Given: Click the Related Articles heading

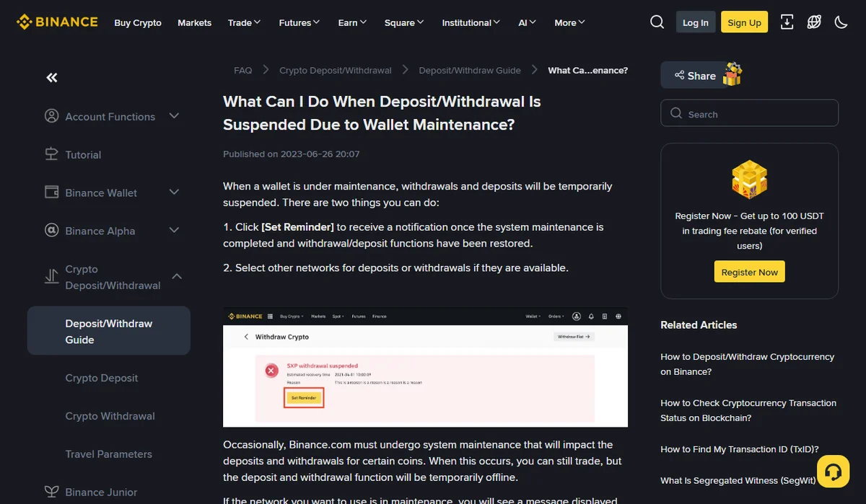Looking at the screenshot, I should click(699, 324).
